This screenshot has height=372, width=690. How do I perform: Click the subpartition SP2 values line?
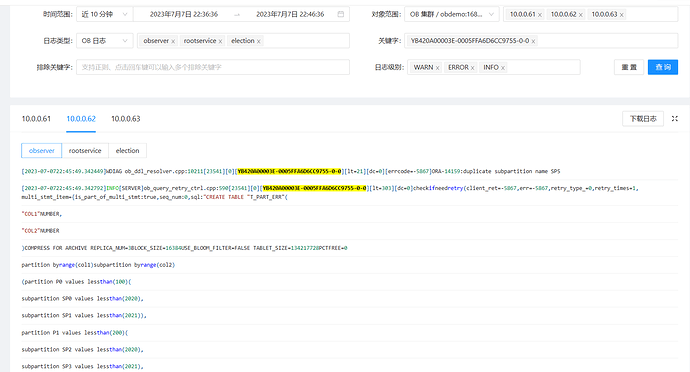click(82, 350)
